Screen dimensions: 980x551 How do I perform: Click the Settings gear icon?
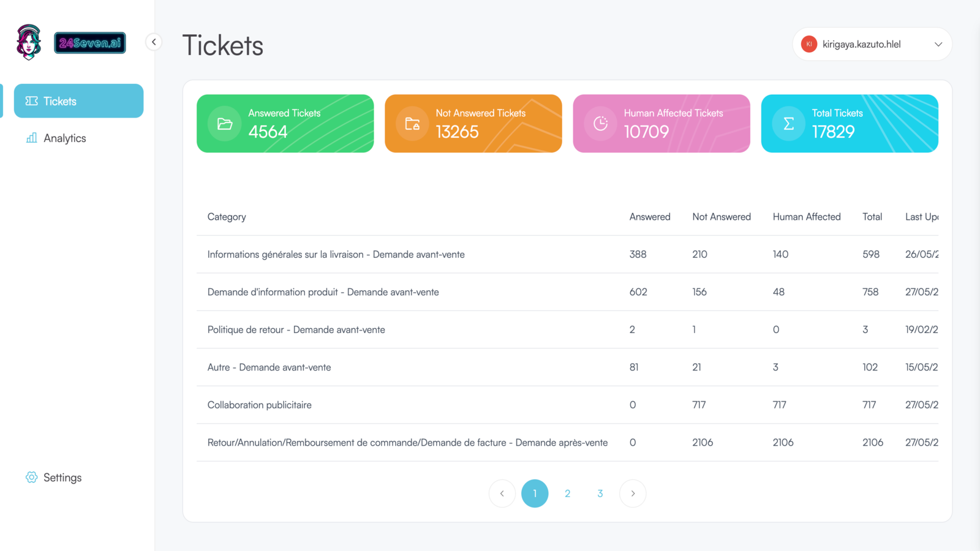click(31, 478)
